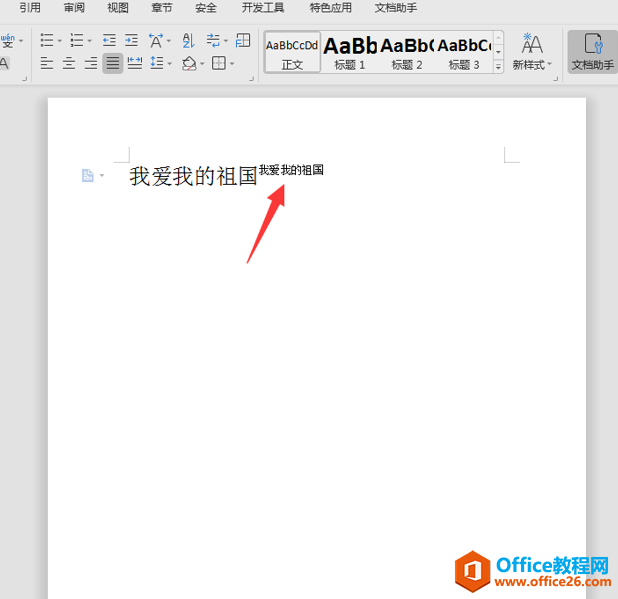Open the 特色应用 tab
618x599 pixels.
331,7
